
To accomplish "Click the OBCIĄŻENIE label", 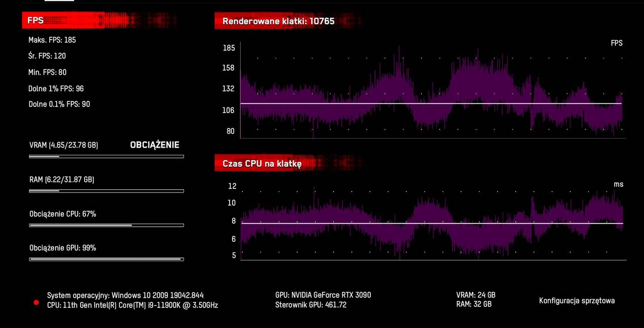I will pos(155,145).
